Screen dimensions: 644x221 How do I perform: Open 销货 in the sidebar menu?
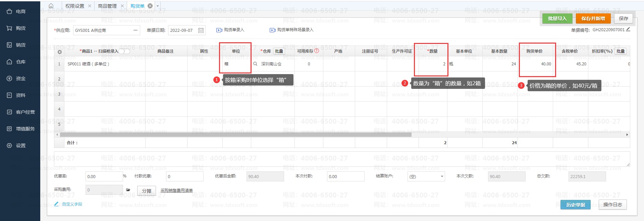tap(20, 45)
